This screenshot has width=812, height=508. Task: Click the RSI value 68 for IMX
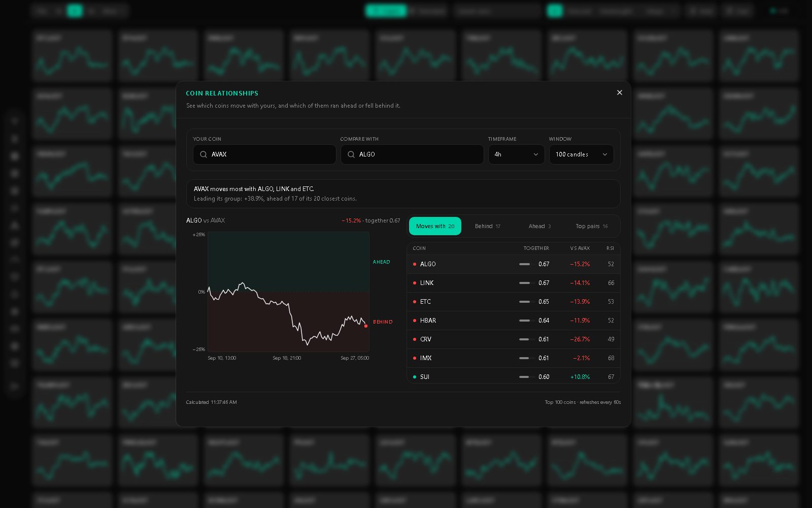point(611,358)
